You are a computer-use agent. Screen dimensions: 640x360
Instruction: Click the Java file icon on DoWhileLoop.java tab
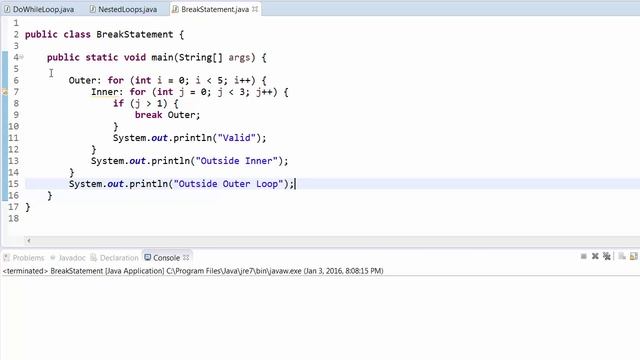pos(7,9)
